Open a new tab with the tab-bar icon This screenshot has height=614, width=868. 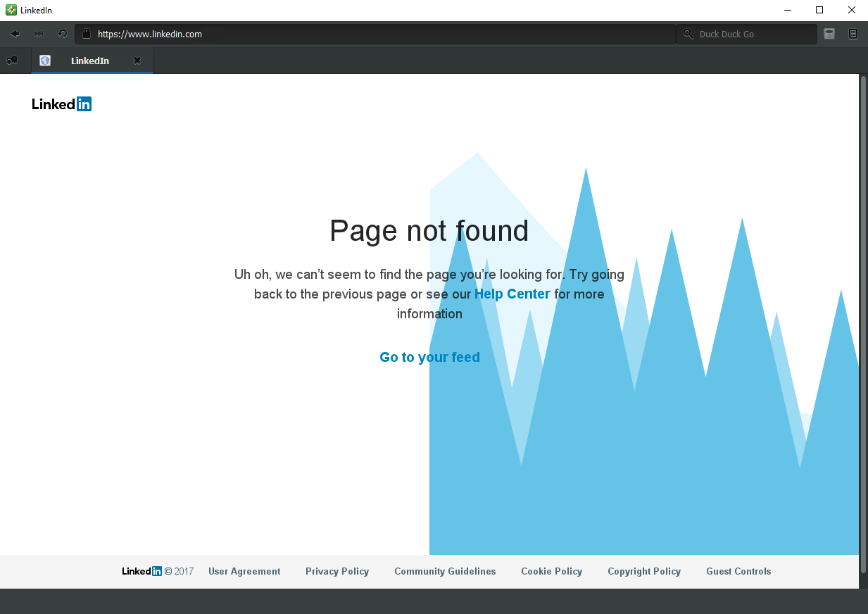tap(12, 61)
